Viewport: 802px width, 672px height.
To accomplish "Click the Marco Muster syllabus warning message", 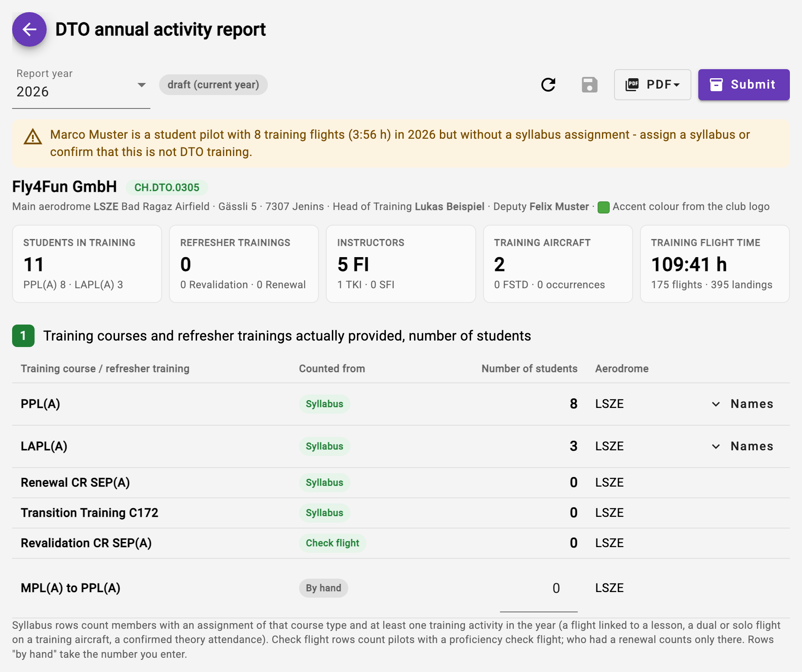I will (x=400, y=143).
